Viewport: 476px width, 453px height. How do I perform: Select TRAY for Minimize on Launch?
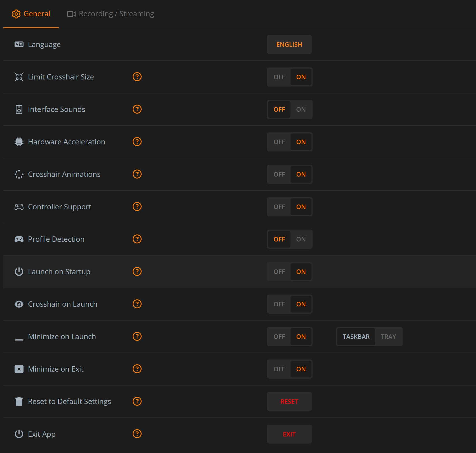pos(388,337)
